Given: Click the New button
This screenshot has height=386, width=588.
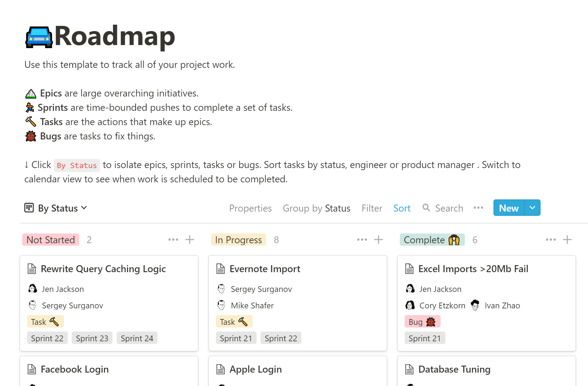Looking at the screenshot, I should (x=509, y=208).
